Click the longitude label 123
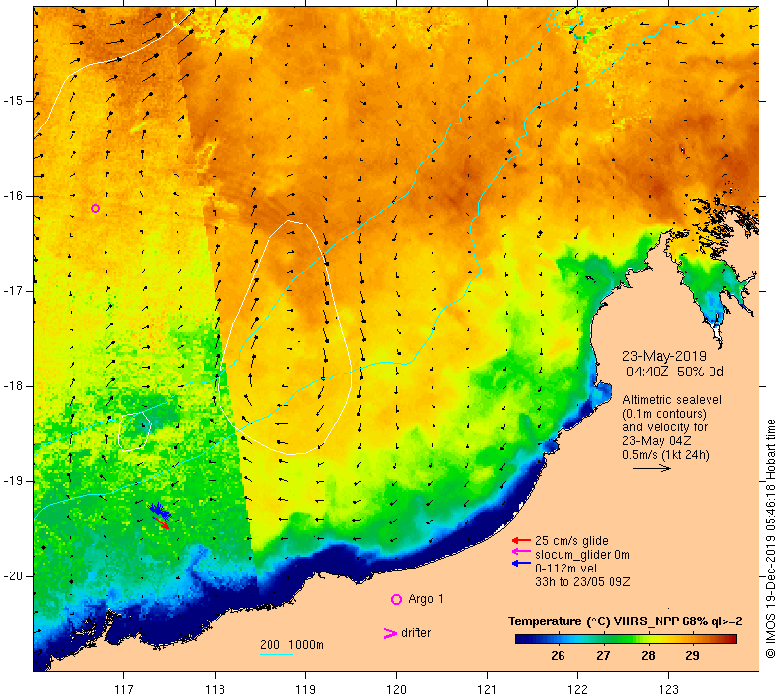Screen dimensions: 784x696 pyautogui.click(x=668, y=689)
